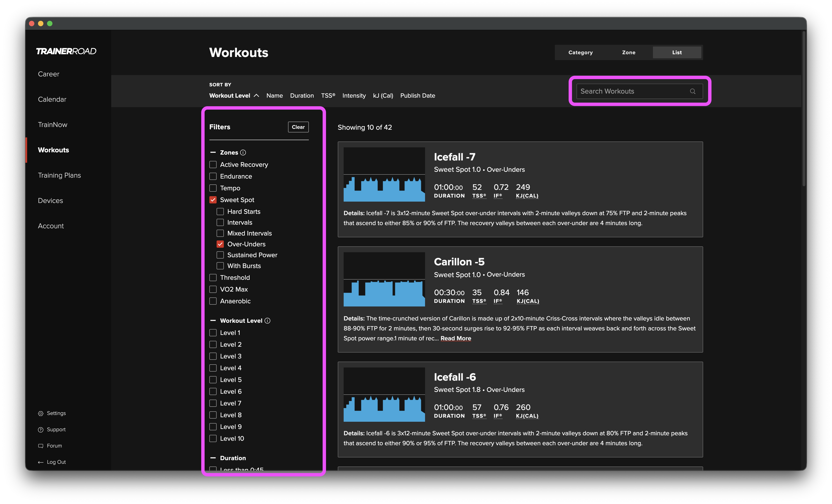Click the Icefall -6 workout graph thumbnail
Screen dimensions: 832x504
pos(384,395)
